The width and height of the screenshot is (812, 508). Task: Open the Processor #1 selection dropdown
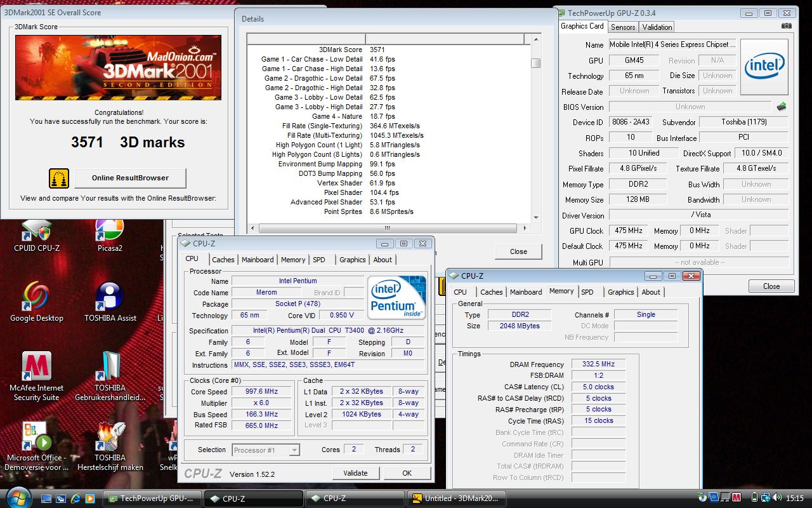point(266,450)
